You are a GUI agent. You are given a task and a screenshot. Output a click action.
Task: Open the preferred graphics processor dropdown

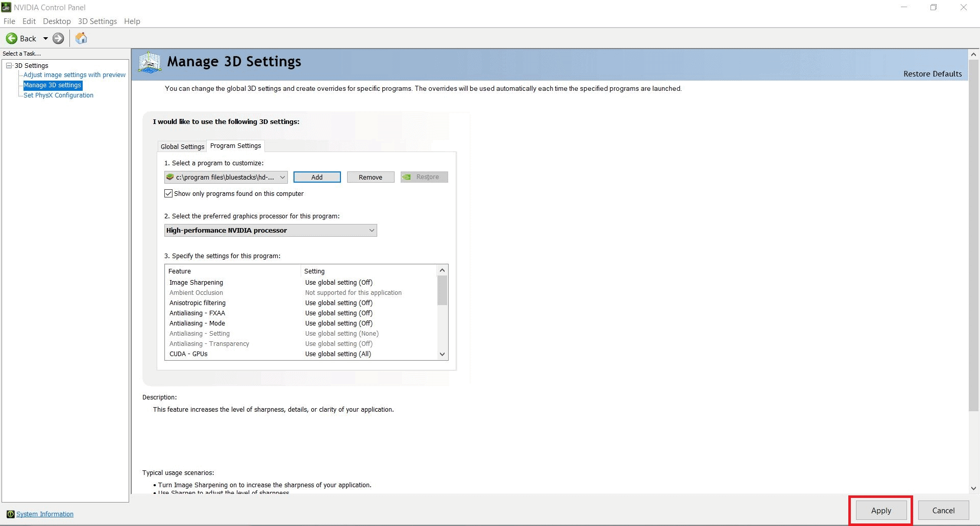(271, 230)
